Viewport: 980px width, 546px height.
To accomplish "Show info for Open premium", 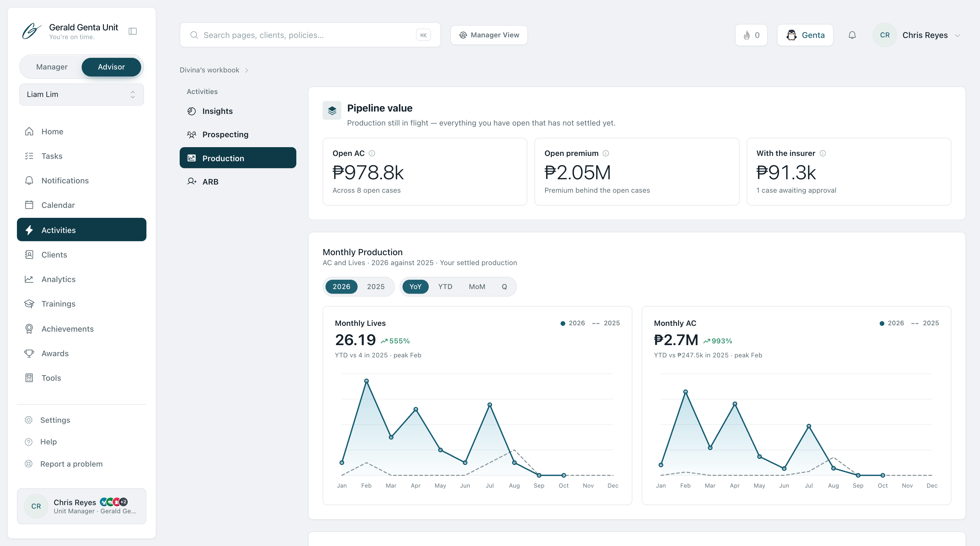I will tap(606, 153).
